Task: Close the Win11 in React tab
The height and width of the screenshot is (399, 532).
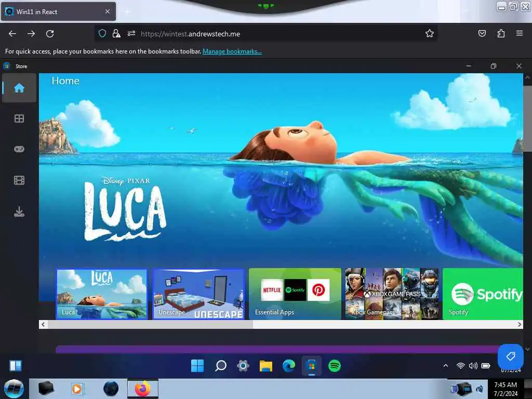Action: 108,11
